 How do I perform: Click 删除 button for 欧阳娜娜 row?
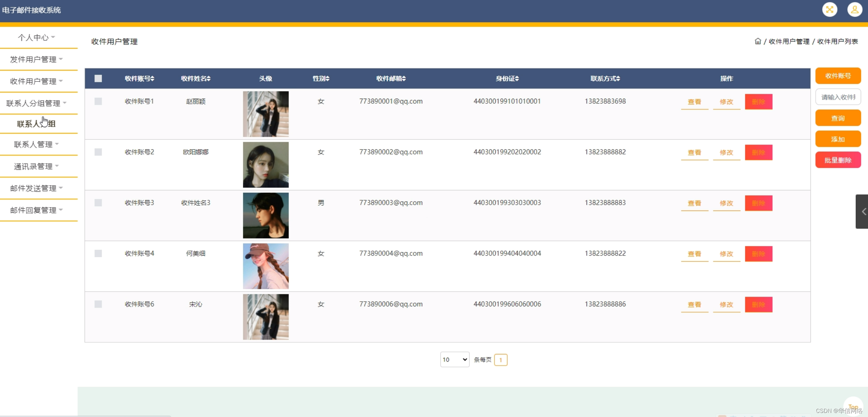tap(758, 152)
